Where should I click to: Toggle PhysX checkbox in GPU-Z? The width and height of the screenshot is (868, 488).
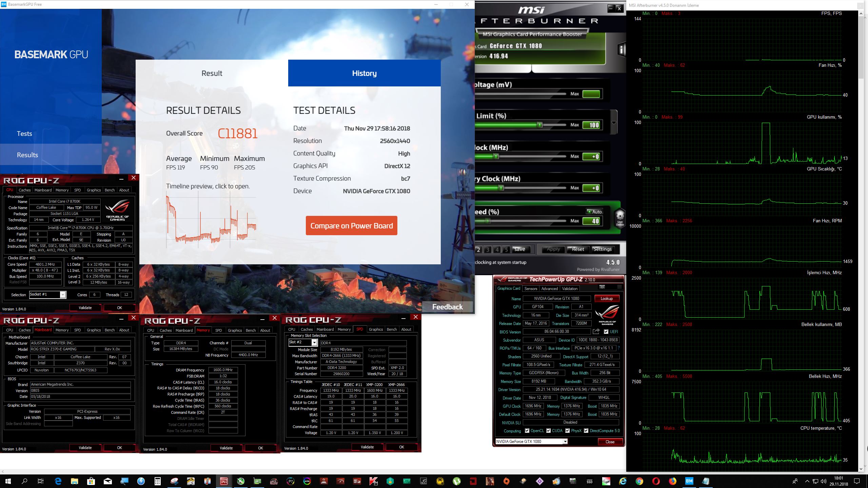(x=567, y=431)
